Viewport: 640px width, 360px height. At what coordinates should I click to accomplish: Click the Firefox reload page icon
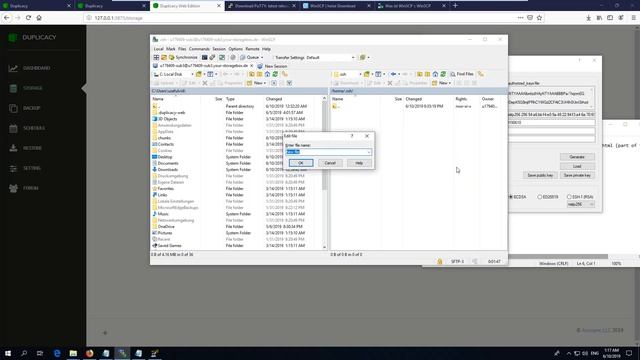(28, 18)
